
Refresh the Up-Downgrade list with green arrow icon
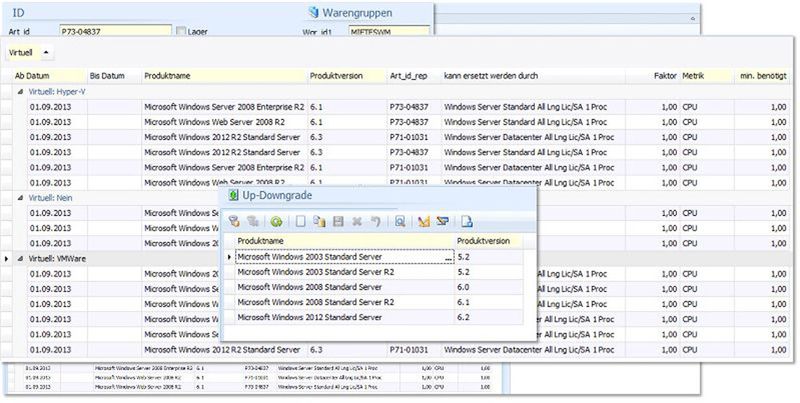click(277, 221)
